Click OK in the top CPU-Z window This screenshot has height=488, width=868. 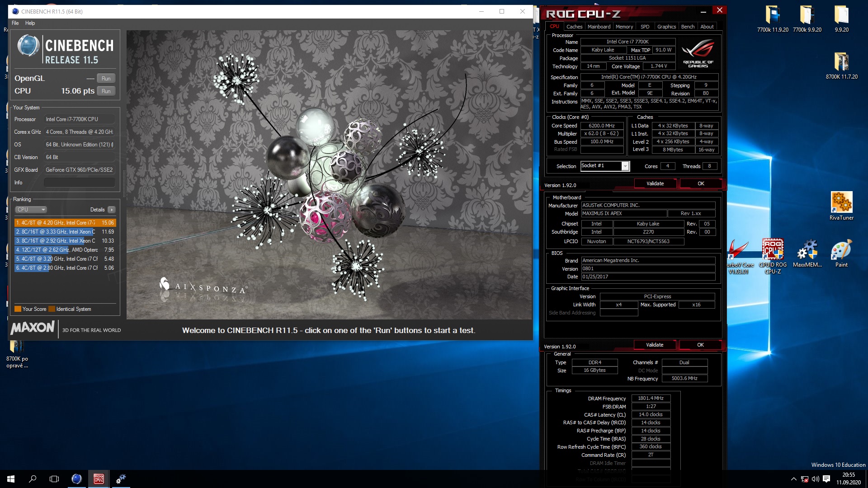tap(701, 183)
